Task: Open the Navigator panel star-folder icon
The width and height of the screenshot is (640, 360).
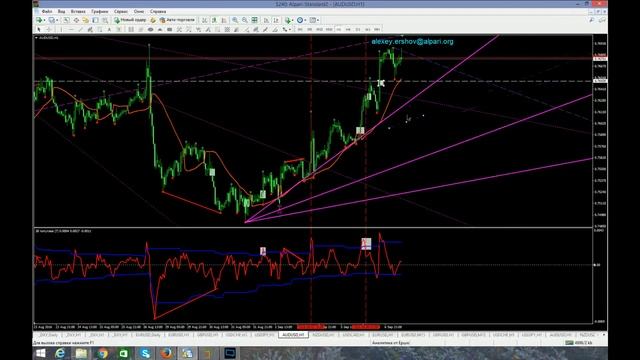Action: 85,20
